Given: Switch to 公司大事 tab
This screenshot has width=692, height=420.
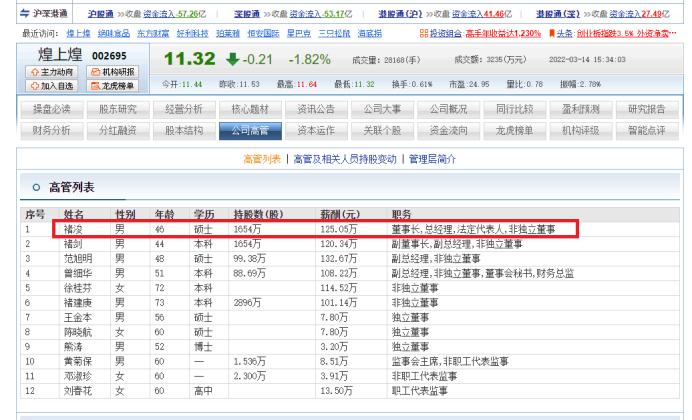Looking at the screenshot, I should pyautogui.click(x=383, y=109).
